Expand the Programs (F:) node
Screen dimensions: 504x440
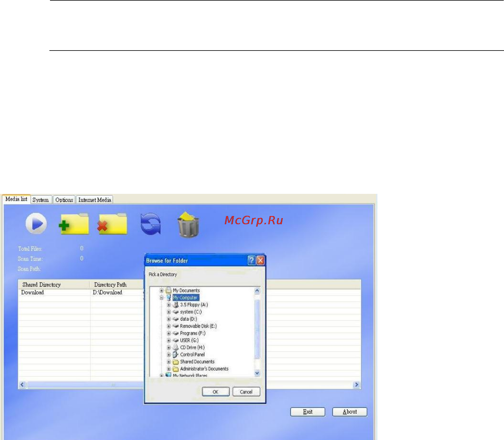169,333
